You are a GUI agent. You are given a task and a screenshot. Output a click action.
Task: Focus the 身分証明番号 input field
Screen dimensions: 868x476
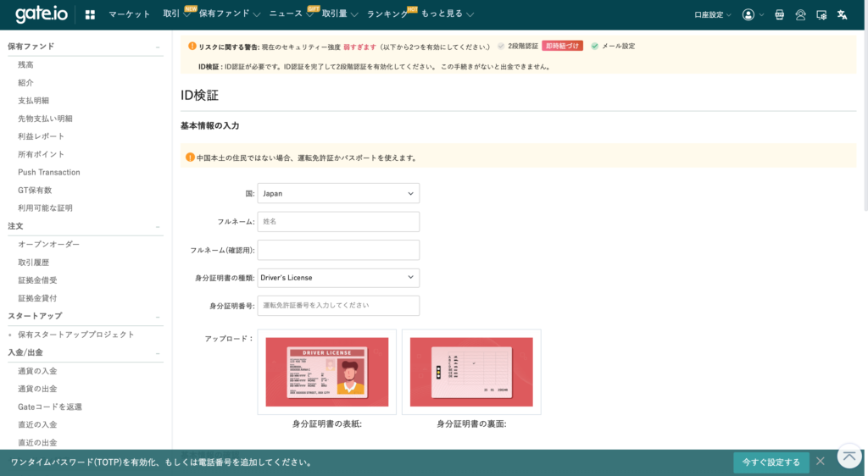click(338, 306)
